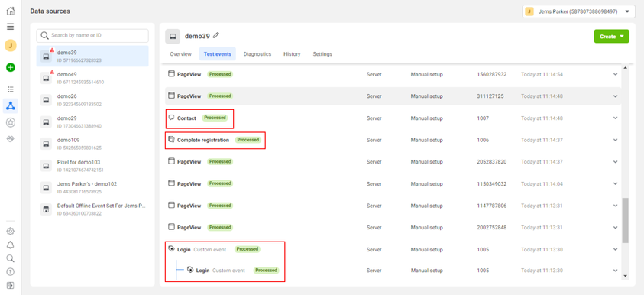Click the sidebar search magnifier icon
This screenshot has height=295, width=644.
click(x=11, y=258)
